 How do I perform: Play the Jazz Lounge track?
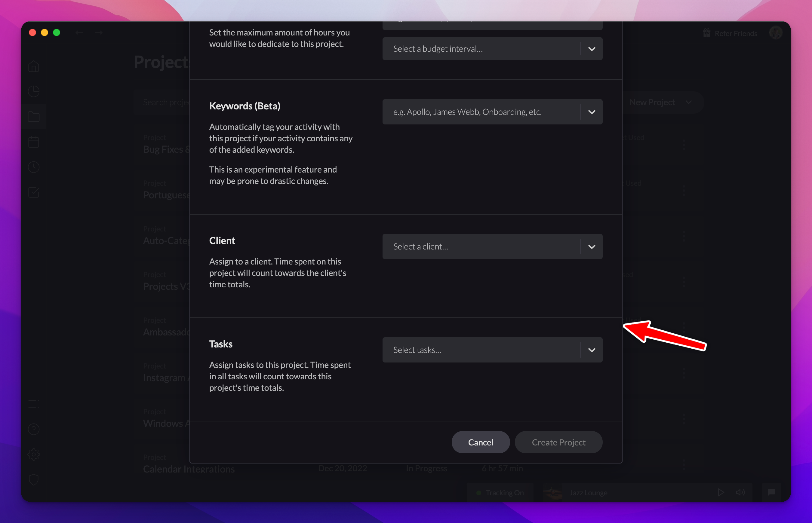pyautogui.click(x=721, y=492)
